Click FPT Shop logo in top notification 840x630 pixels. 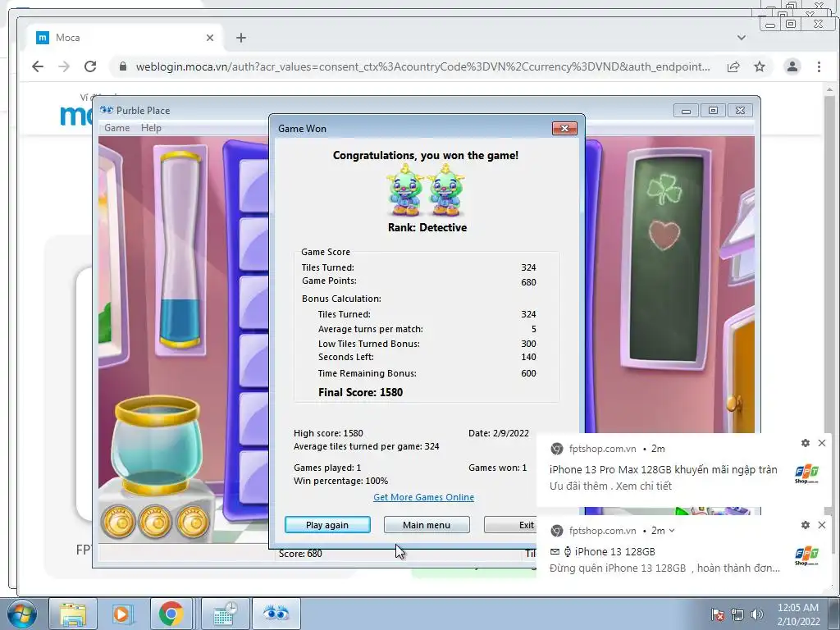pyautogui.click(x=807, y=475)
